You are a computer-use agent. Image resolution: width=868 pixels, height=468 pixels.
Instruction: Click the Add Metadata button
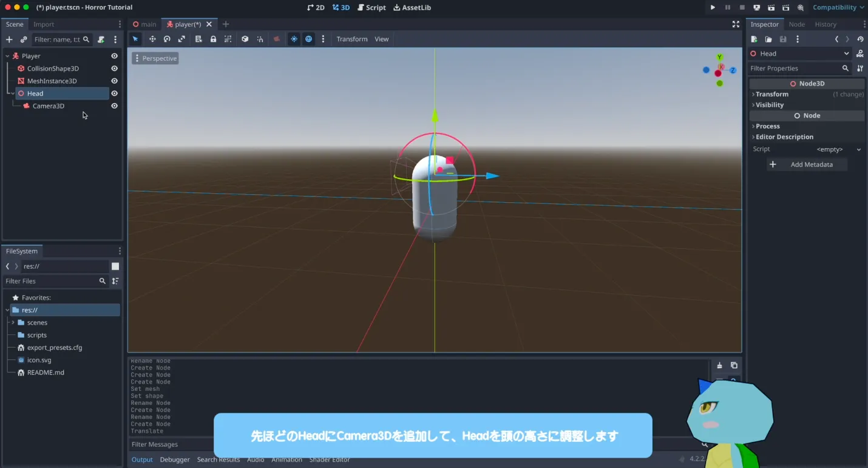pos(806,164)
